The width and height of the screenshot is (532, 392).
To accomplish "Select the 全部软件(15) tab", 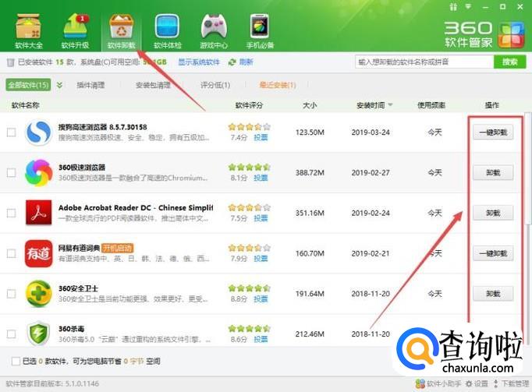I will [28, 85].
